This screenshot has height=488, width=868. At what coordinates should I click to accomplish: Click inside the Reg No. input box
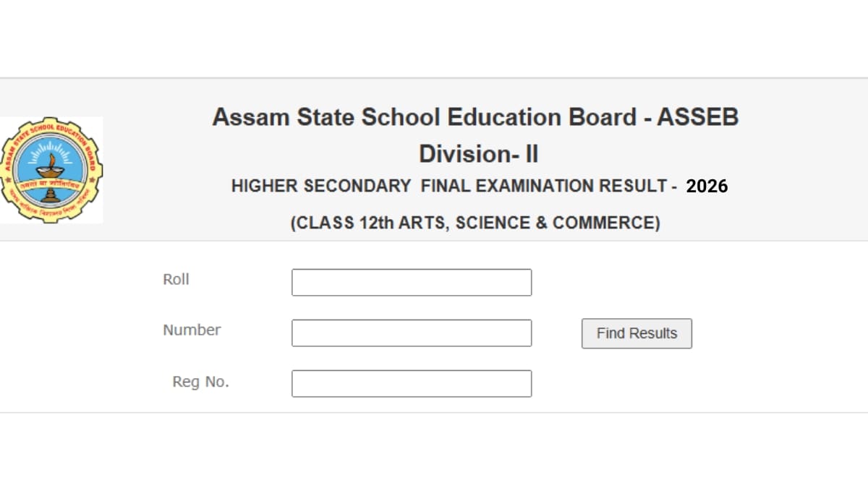412,383
